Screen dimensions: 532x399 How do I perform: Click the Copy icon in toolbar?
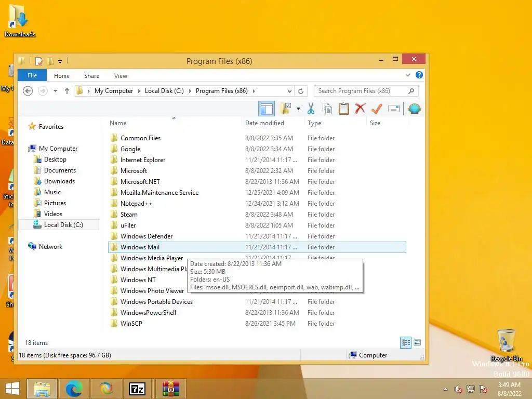(327, 109)
